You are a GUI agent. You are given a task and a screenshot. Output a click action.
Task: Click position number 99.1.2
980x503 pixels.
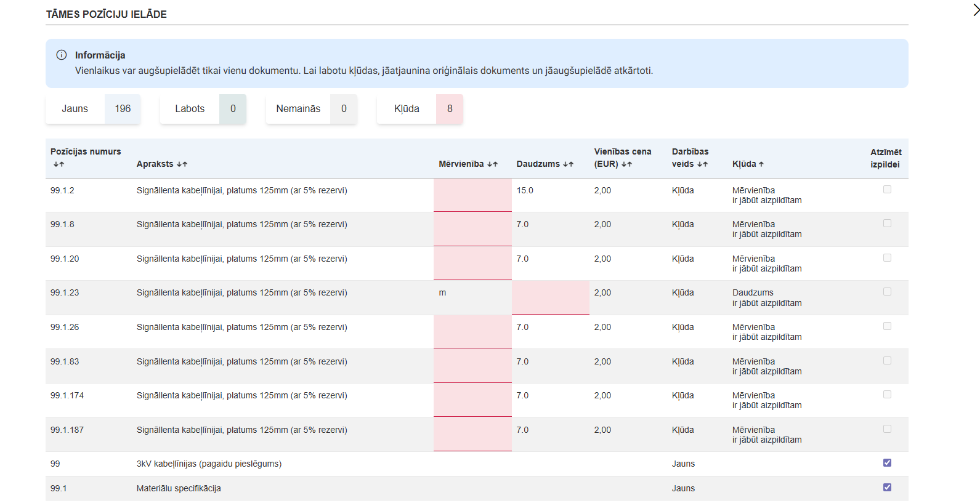tap(62, 190)
